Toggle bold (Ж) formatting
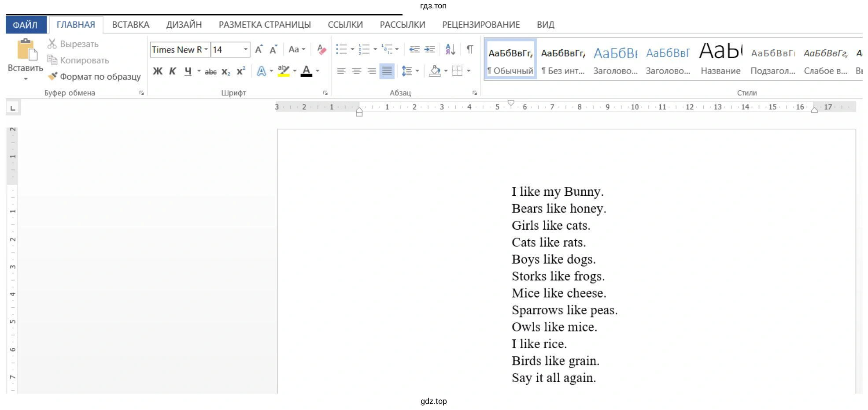The width and height of the screenshot is (868, 410). [x=158, y=71]
